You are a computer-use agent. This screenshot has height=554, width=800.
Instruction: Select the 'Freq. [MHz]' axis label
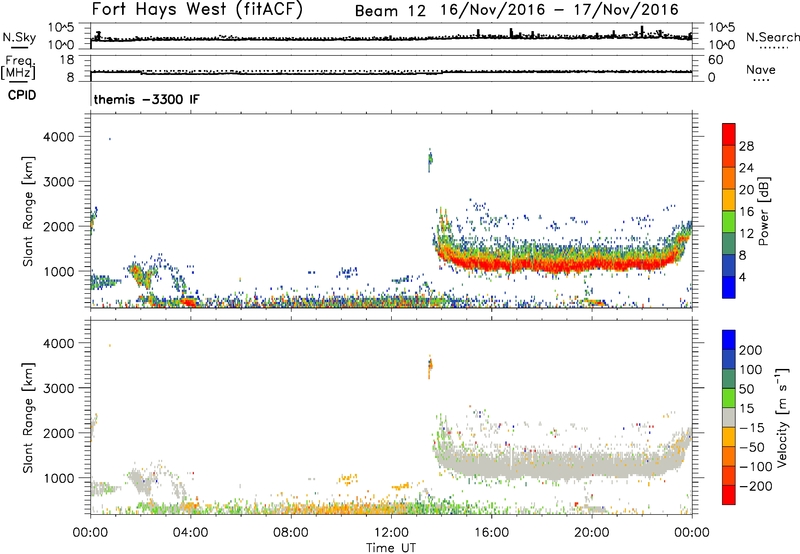pos(19,67)
